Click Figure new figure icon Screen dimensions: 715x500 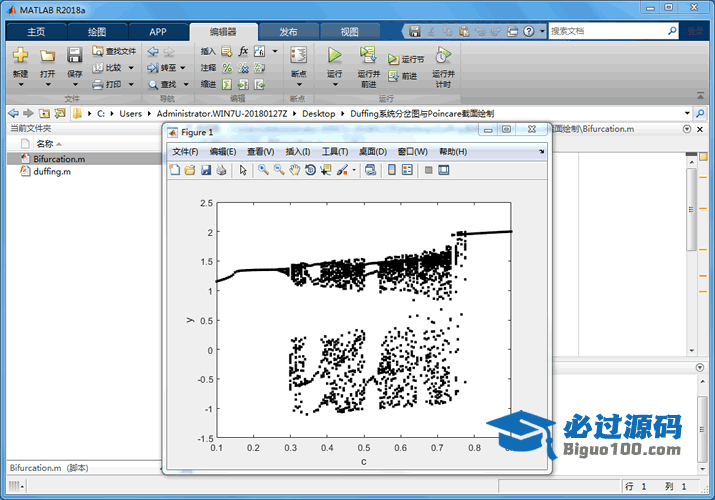coord(175,170)
